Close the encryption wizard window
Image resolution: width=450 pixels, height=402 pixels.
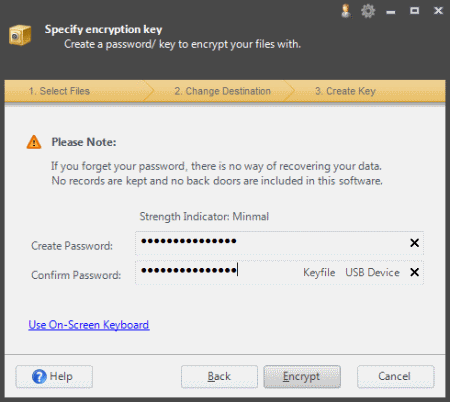point(438,11)
